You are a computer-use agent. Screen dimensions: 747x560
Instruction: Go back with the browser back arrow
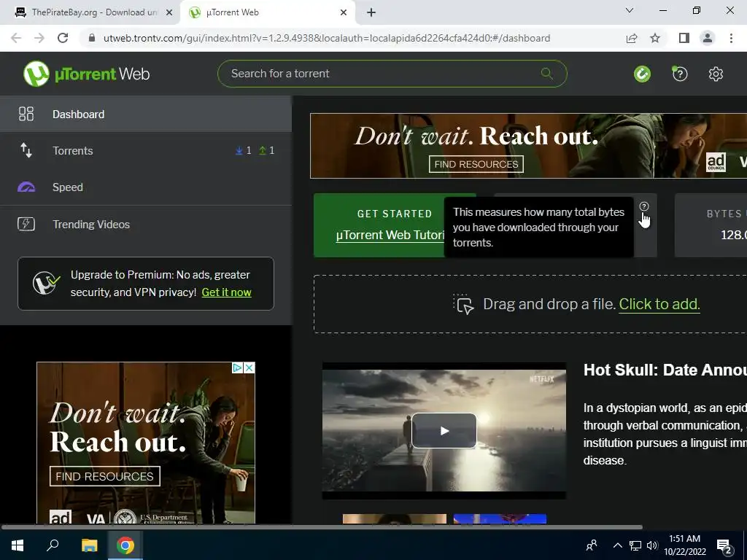[x=16, y=38]
